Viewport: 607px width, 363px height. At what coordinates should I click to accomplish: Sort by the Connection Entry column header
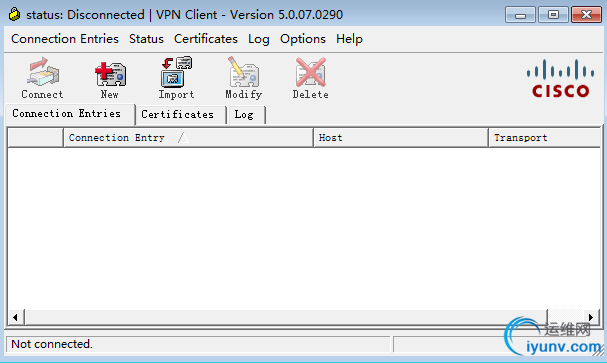pyautogui.click(x=188, y=137)
